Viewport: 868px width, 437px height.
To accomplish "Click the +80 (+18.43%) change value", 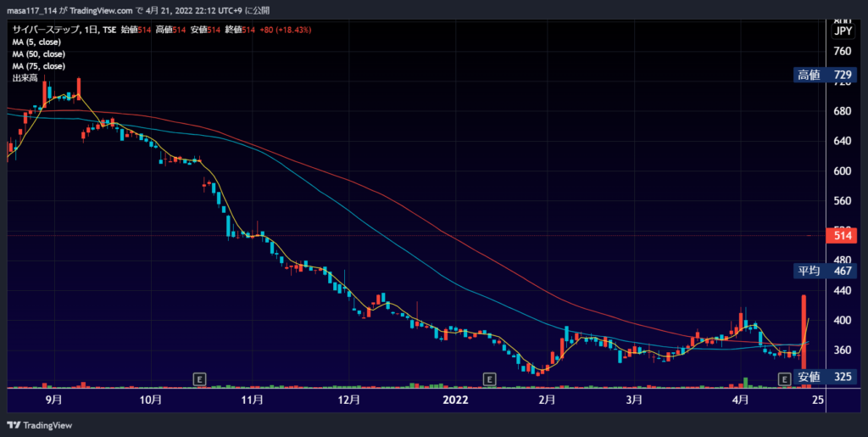I will (x=286, y=30).
